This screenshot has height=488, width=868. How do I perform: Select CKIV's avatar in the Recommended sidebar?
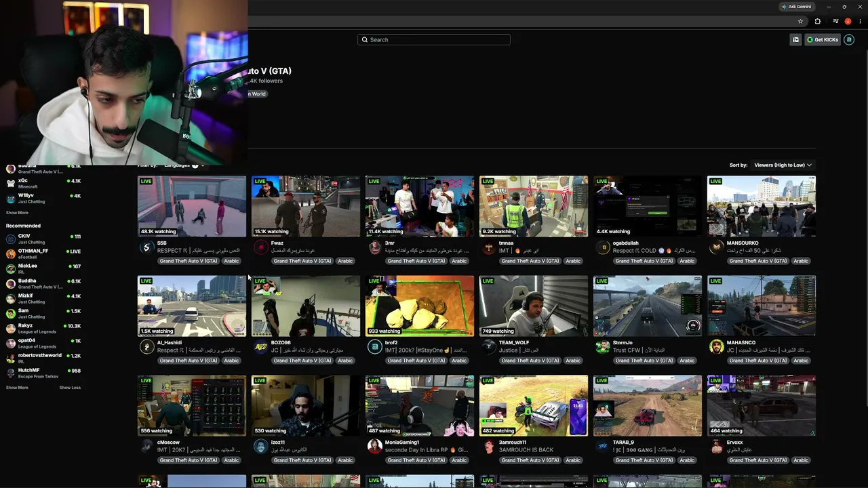[10, 239]
